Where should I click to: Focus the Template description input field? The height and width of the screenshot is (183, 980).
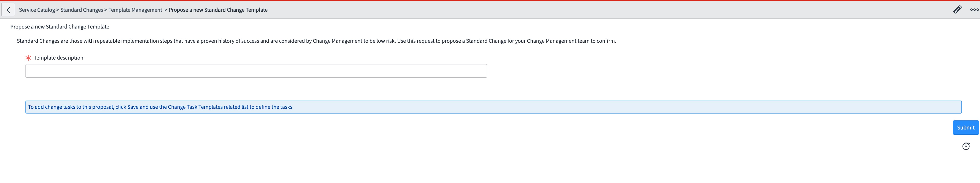(256, 70)
